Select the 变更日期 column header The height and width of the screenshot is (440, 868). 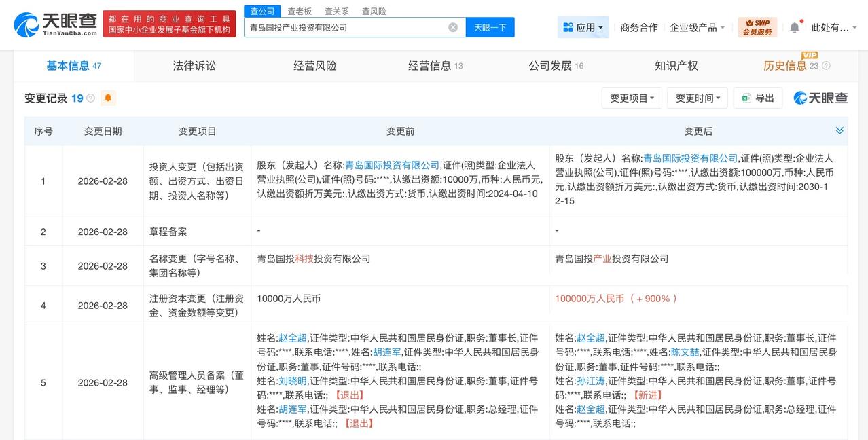pos(103,131)
